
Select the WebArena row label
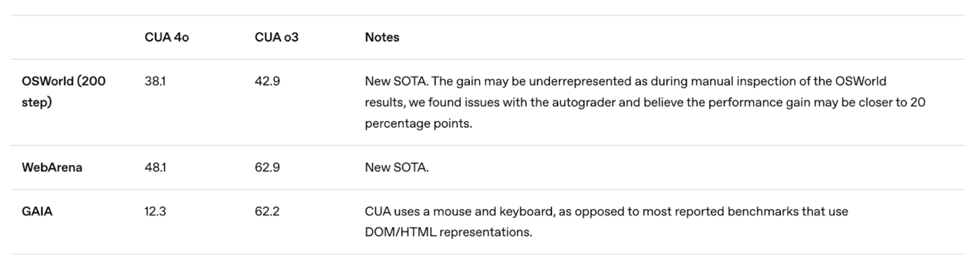pyautogui.click(x=52, y=167)
